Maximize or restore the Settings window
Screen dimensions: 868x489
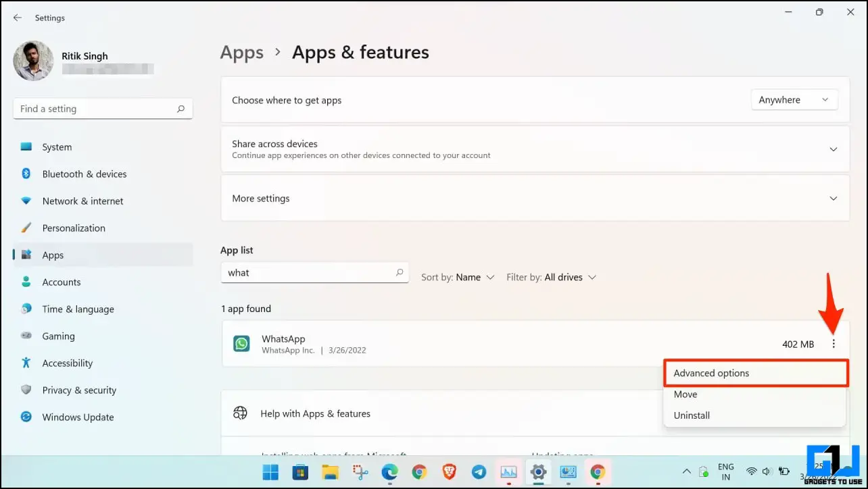[x=819, y=12]
